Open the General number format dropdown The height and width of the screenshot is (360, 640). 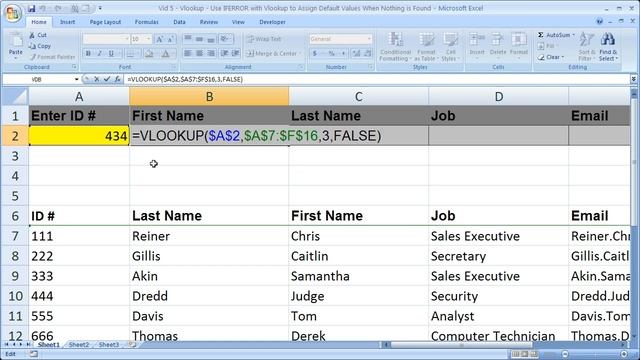click(x=369, y=39)
